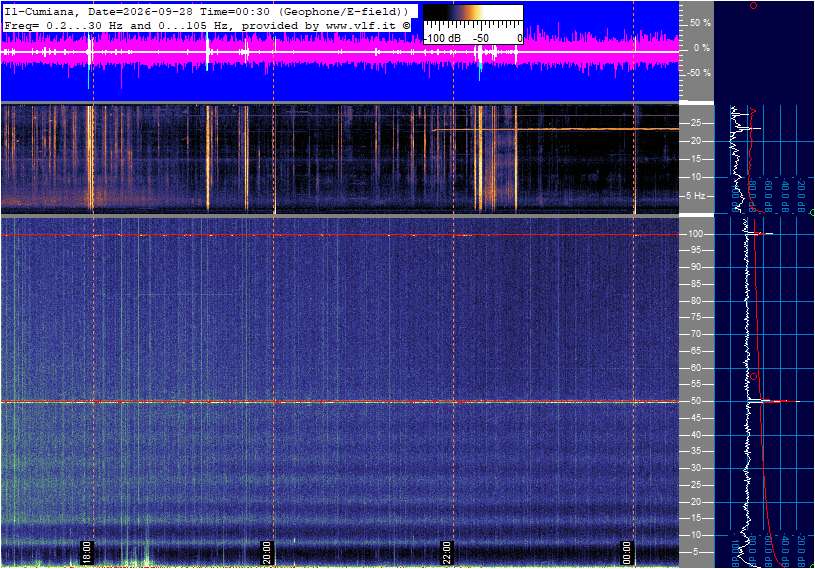Viewport: 815px width, 569px height.
Task: Click the '65' frequency axis label
Action: [695, 351]
